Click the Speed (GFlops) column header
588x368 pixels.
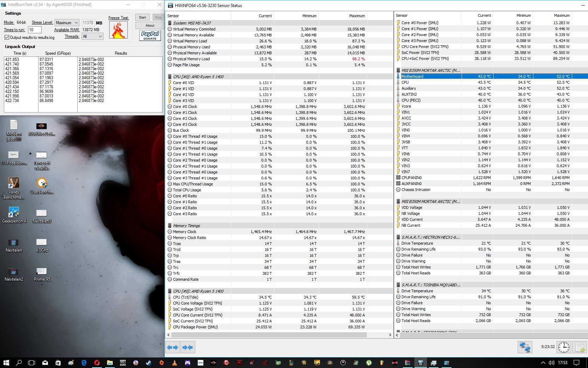click(58, 53)
